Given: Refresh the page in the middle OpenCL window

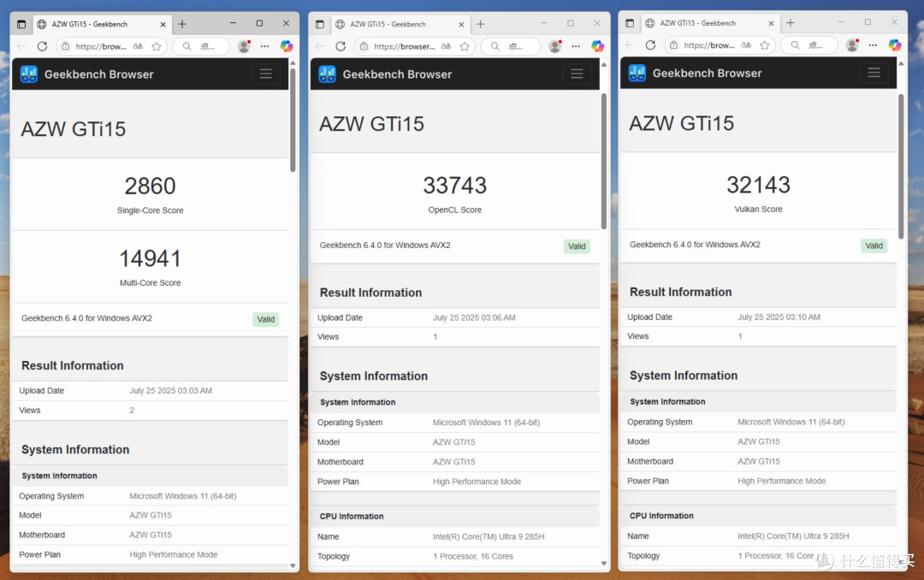Looking at the screenshot, I should 340,46.
